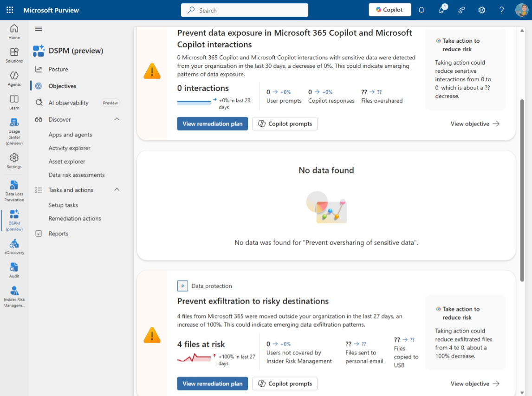Open Data Loss Prevention in left rail
The width and height of the screenshot is (532, 396).
click(x=14, y=190)
